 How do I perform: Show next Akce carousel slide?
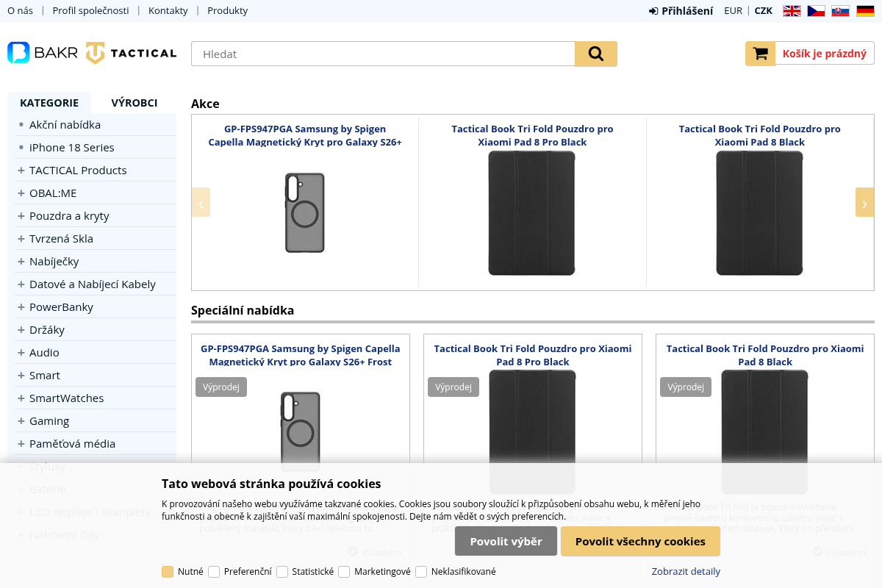(865, 202)
